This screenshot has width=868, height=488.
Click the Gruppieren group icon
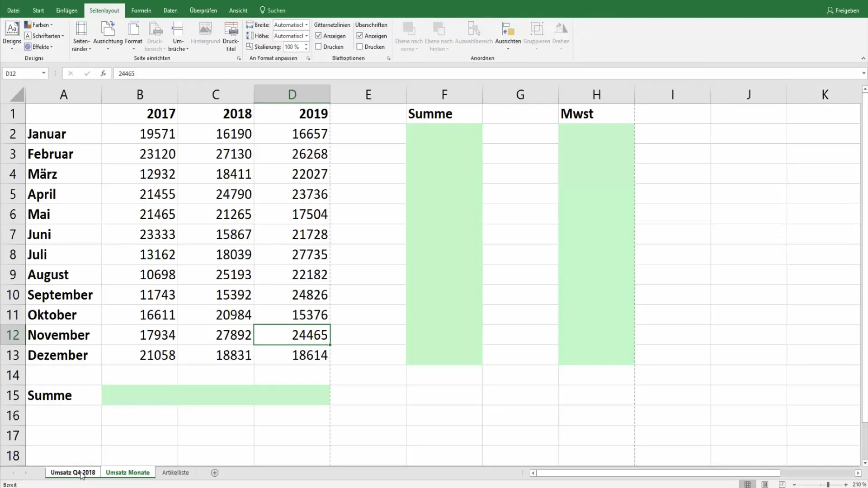tap(537, 36)
